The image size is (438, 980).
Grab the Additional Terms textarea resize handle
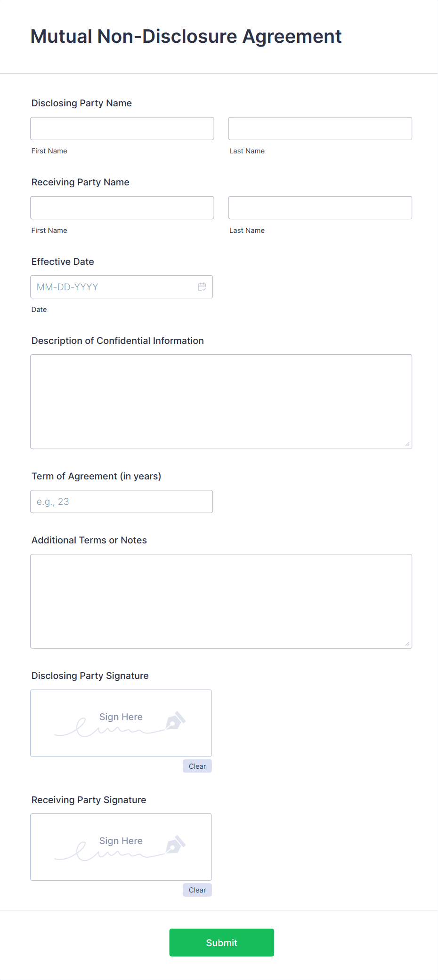pyautogui.click(x=407, y=644)
